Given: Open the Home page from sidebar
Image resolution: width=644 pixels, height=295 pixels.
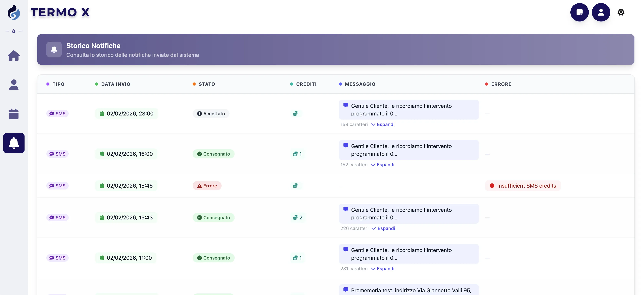Looking at the screenshot, I should click(x=14, y=56).
